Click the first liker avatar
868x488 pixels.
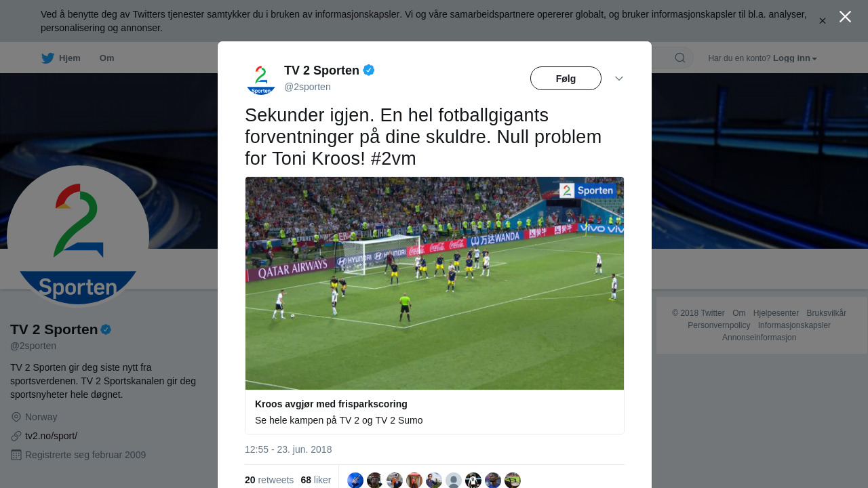[355, 481]
